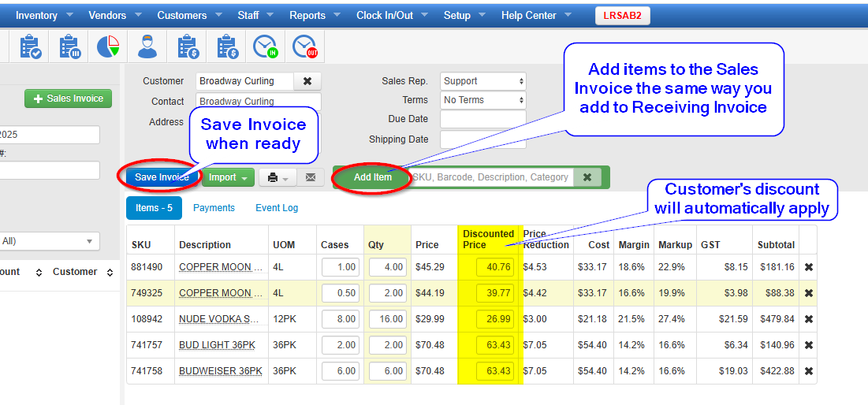Edit Cases value 6.00 for BUDWEISER
Image resolution: width=868 pixels, height=405 pixels.
(341, 371)
